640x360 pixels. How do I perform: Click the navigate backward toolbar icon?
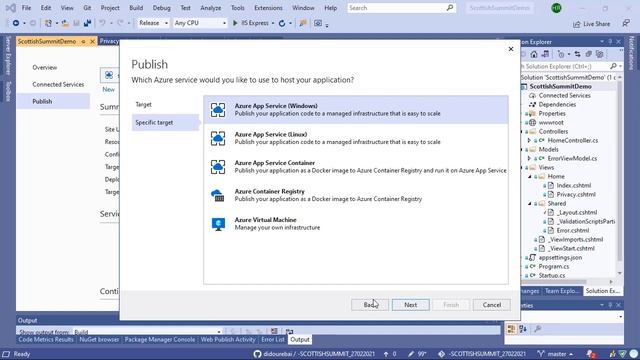[16, 23]
